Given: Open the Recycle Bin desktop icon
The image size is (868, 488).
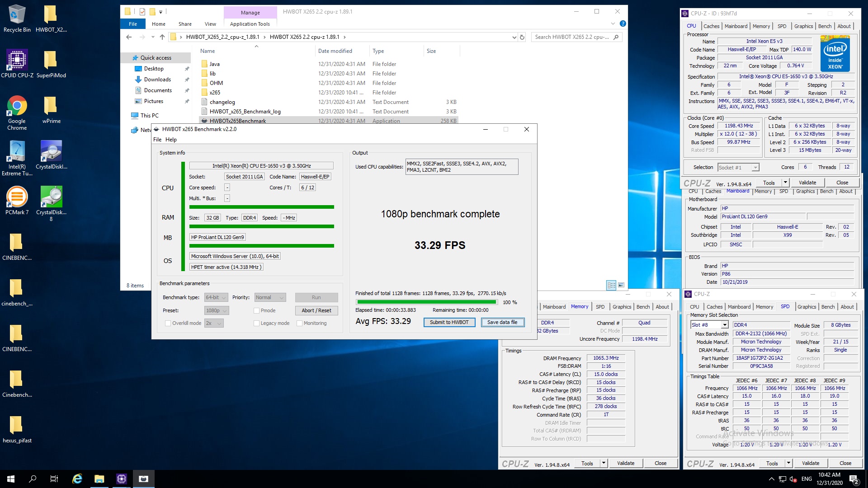Looking at the screenshot, I should (17, 19).
